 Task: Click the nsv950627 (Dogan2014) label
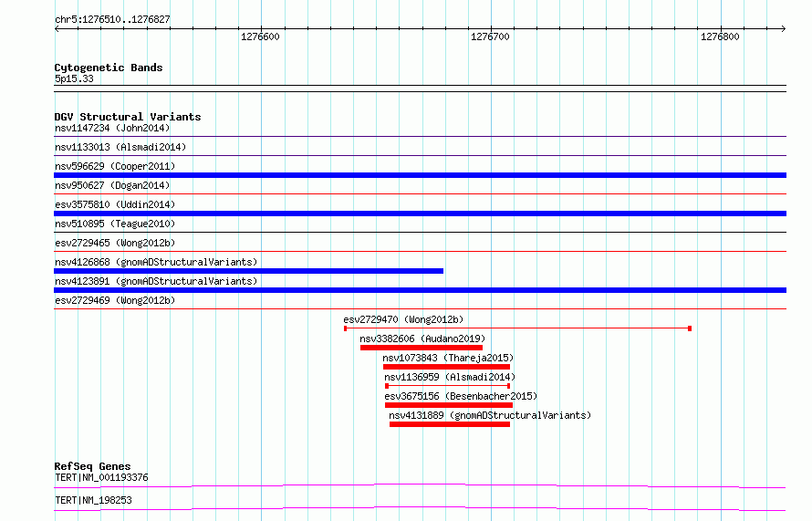coord(112,185)
